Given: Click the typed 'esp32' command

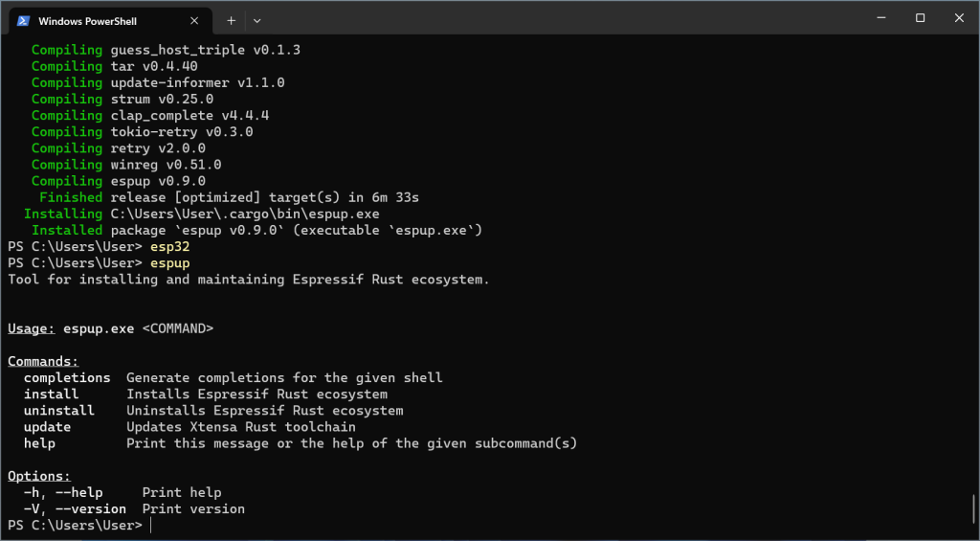Looking at the screenshot, I should (x=169, y=247).
